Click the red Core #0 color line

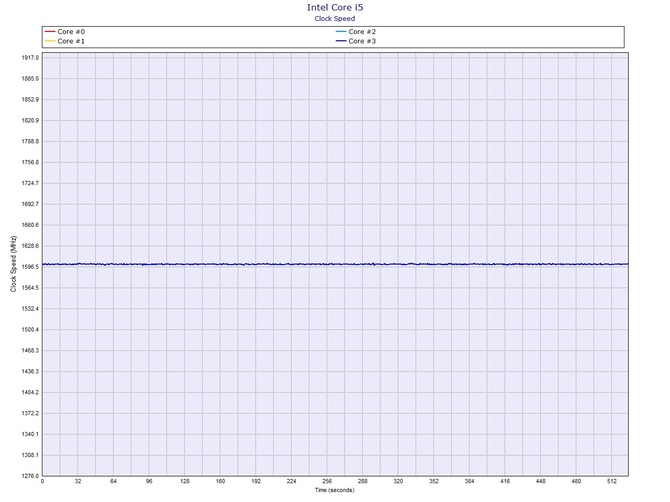(x=50, y=32)
